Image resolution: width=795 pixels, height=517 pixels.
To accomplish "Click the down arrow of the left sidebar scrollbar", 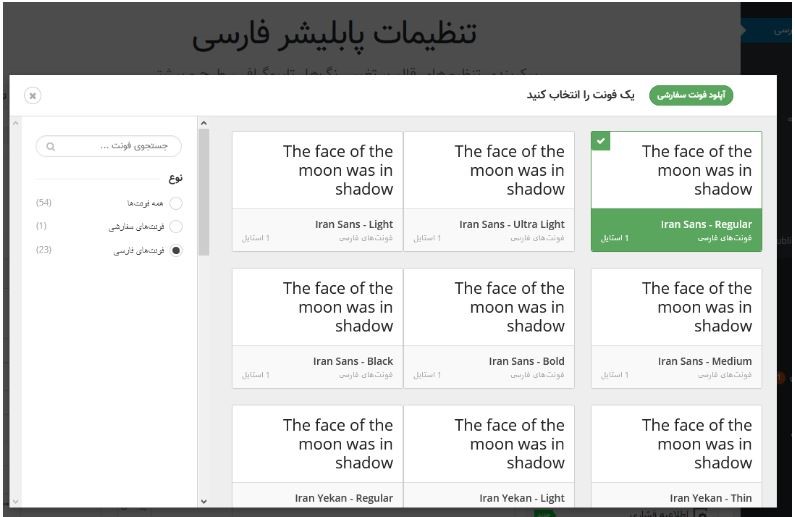I will [x=15, y=501].
